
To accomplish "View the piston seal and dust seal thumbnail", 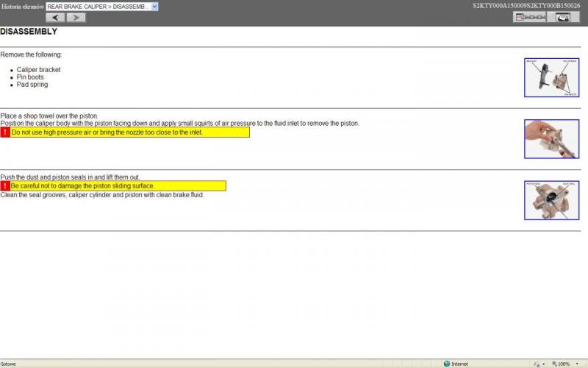I will [551, 199].
